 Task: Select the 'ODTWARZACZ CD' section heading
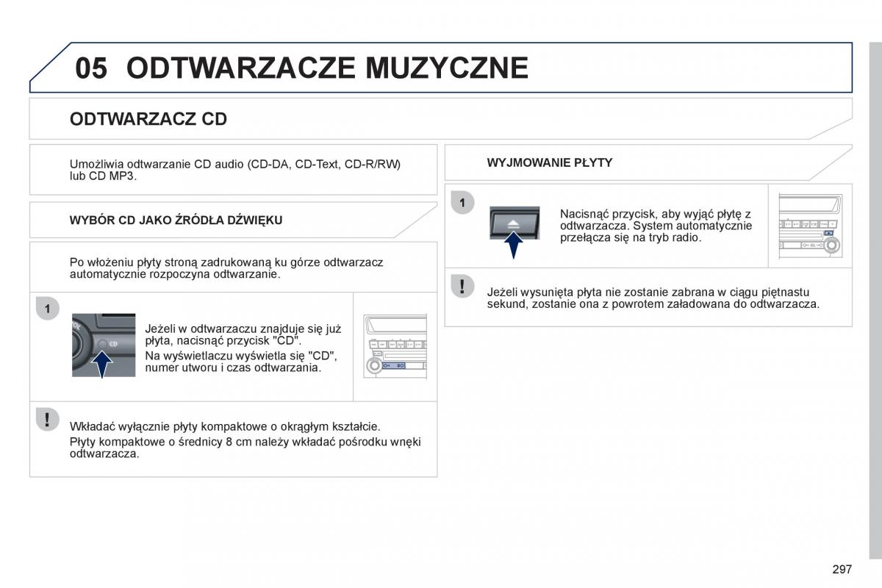coord(148,119)
